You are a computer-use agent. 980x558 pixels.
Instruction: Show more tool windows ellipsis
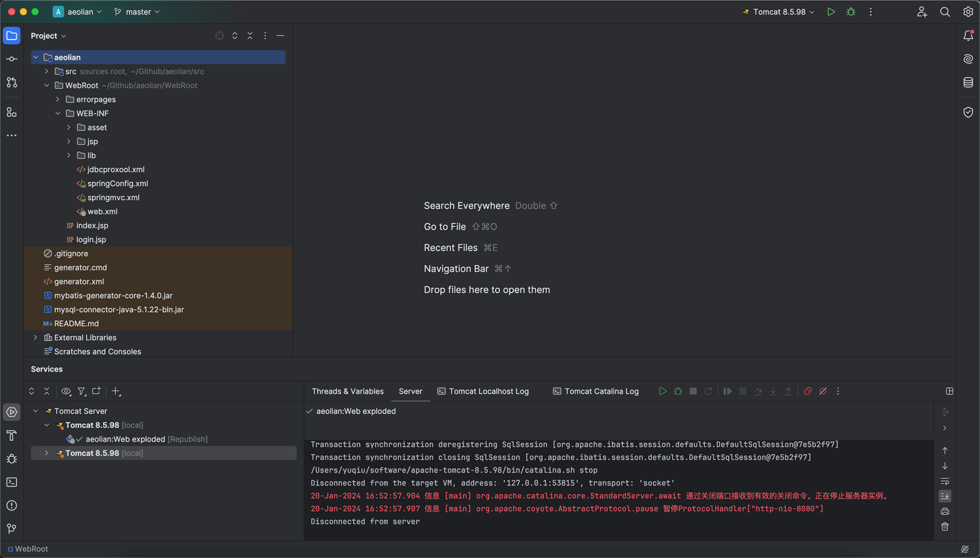tap(12, 135)
